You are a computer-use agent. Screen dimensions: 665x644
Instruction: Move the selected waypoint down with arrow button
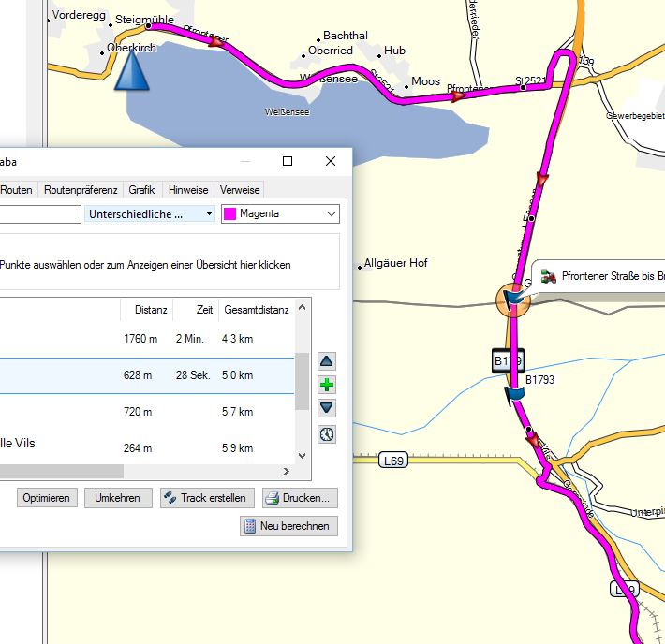(x=327, y=408)
